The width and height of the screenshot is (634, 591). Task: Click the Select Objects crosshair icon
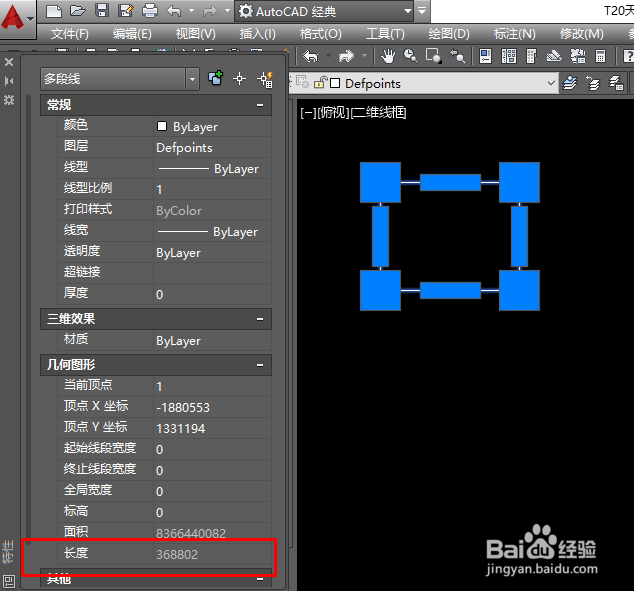click(239, 78)
